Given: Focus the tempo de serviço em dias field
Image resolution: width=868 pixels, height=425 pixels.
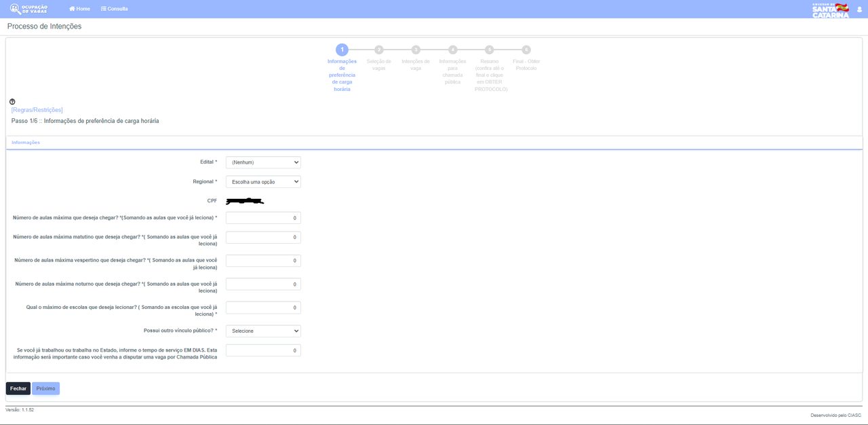Looking at the screenshot, I should (263, 350).
